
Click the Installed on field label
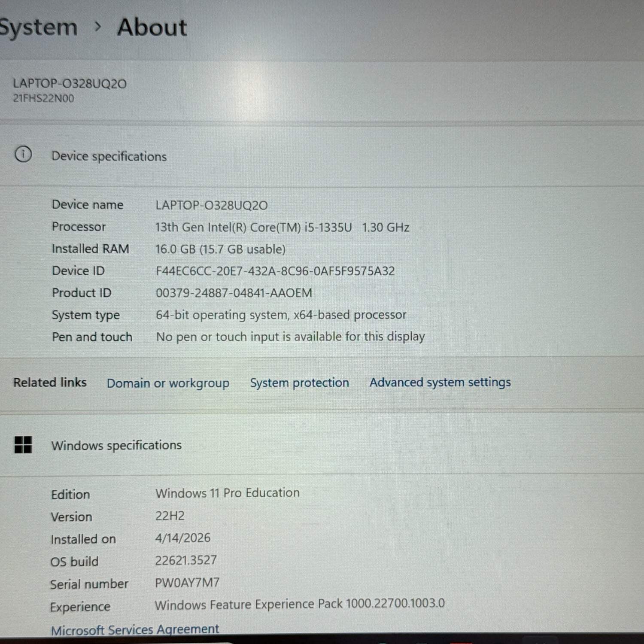tap(83, 539)
